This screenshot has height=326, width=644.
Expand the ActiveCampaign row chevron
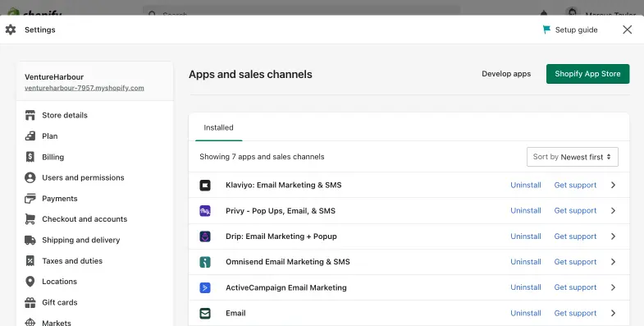613,287
